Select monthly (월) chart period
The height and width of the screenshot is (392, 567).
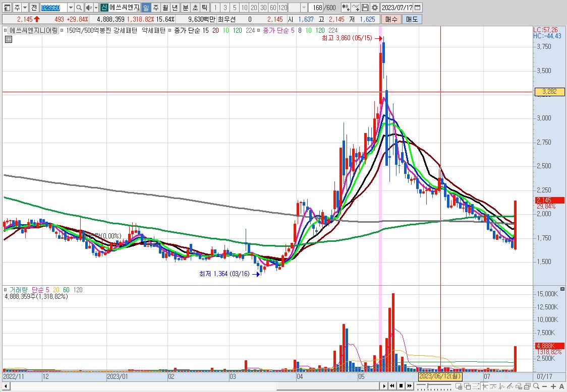(165, 8)
